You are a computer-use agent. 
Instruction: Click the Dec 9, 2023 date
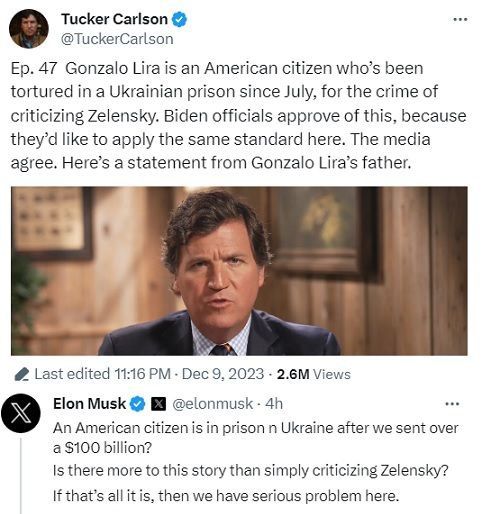point(223,374)
